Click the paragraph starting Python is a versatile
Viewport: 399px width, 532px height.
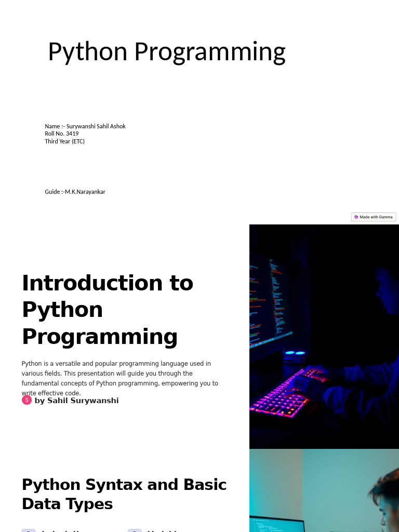pos(120,378)
